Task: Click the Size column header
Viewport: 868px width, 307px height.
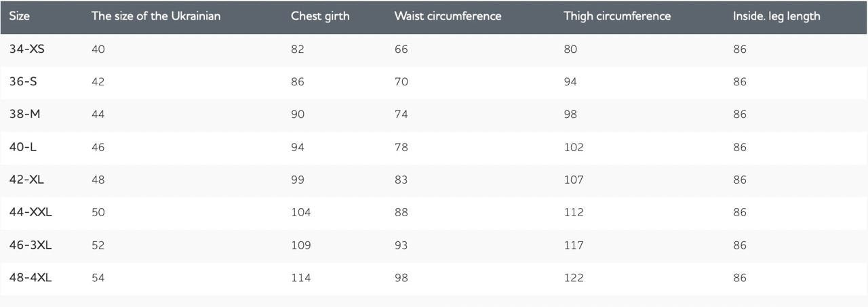Action: (x=20, y=16)
